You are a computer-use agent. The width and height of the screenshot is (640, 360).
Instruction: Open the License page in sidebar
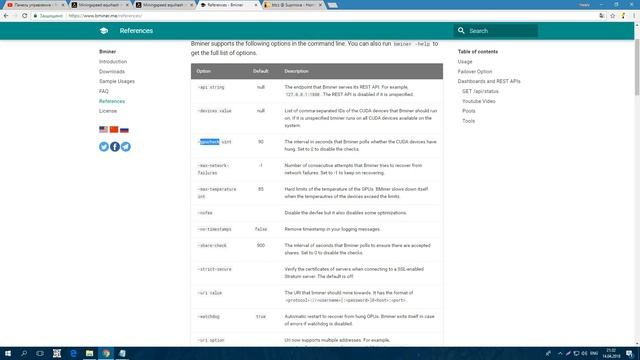click(x=108, y=111)
